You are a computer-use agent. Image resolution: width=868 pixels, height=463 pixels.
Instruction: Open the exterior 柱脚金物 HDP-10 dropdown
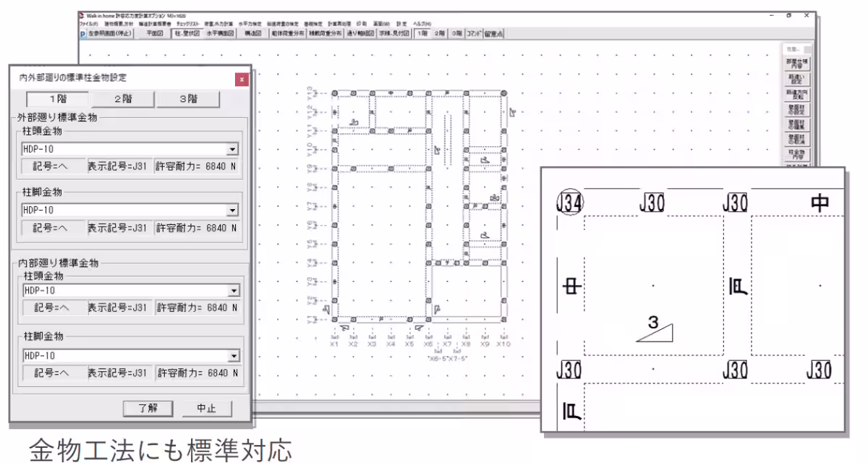(232, 210)
